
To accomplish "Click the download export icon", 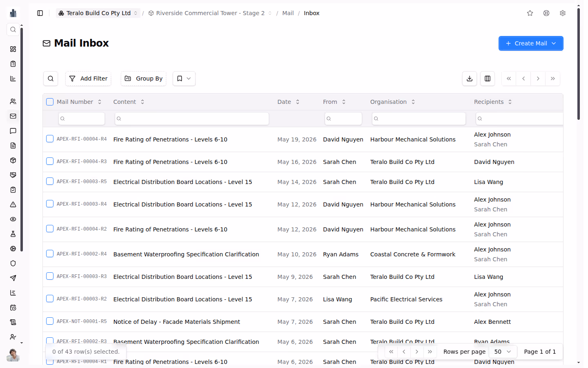I will click(x=470, y=79).
